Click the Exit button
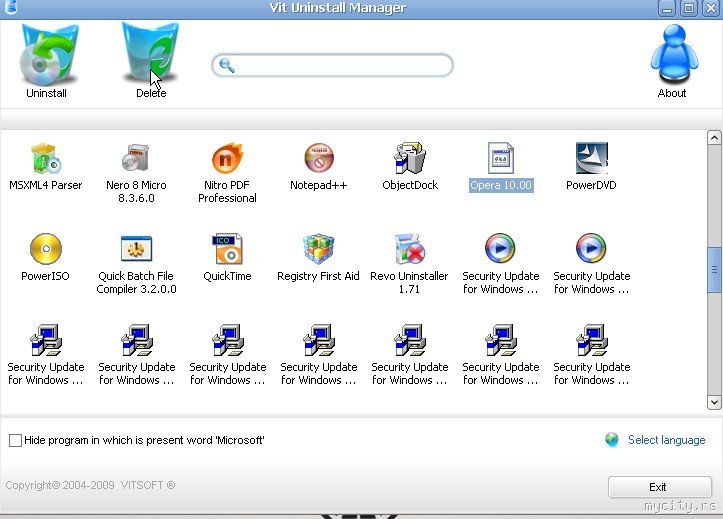This screenshot has height=519, width=723. point(659,487)
